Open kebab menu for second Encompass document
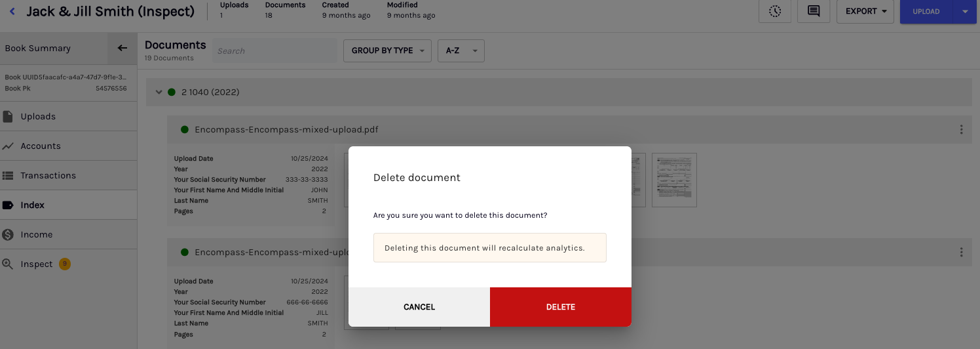The height and width of the screenshot is (349, 980). pyautogui.click(x=961, y=252)
